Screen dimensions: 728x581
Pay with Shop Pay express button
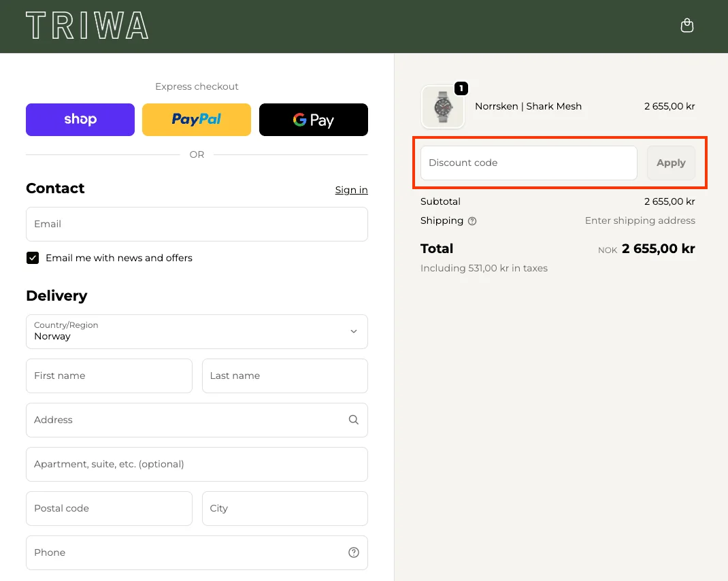[x=80, y=120]
